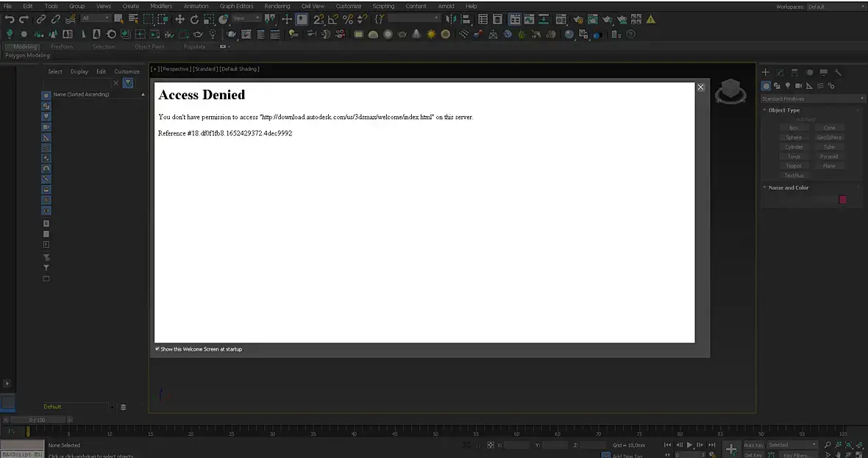Toggle the Geometry category button

[766, 86]
